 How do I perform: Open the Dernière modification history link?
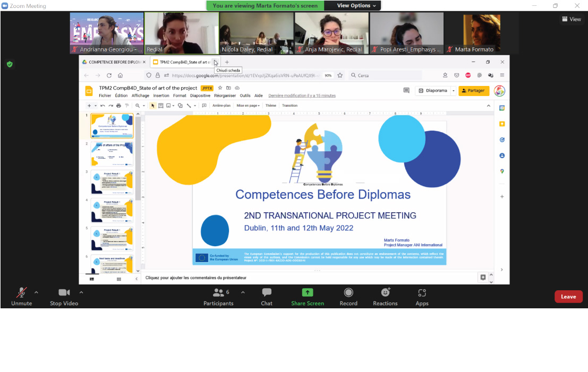(302, 96)
